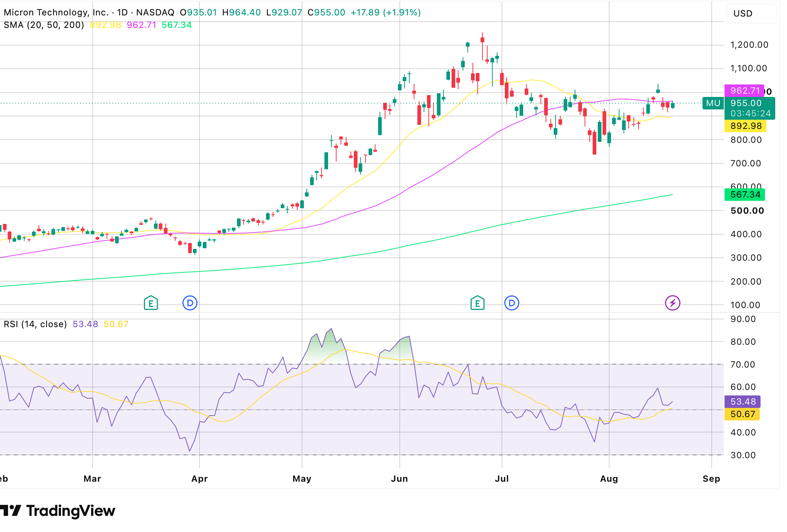Click yellow 892.98 value in SMA legend
This screenshot has width=787, height=532.
tap(105, 25)
